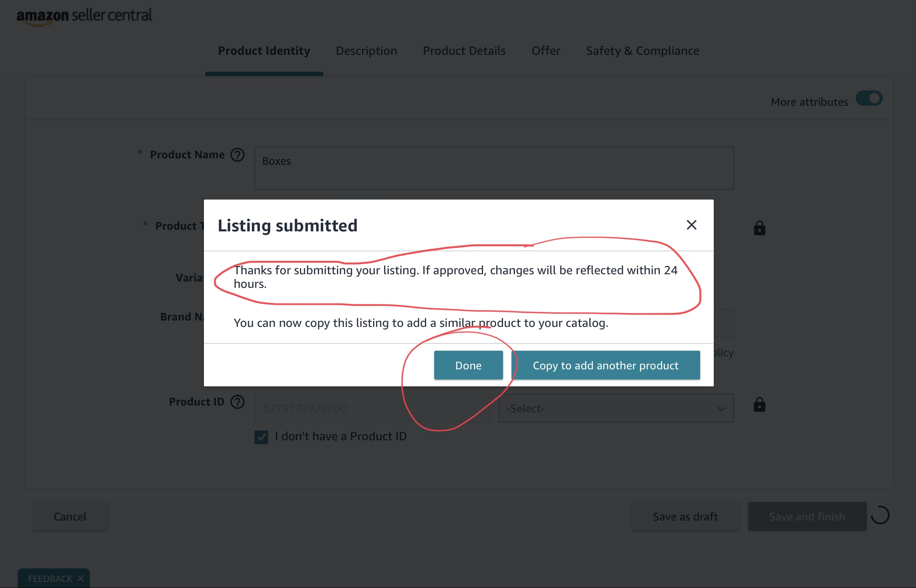
Task: Uncheck I don't have a Product ID
Action: click(x=261, y=437)
